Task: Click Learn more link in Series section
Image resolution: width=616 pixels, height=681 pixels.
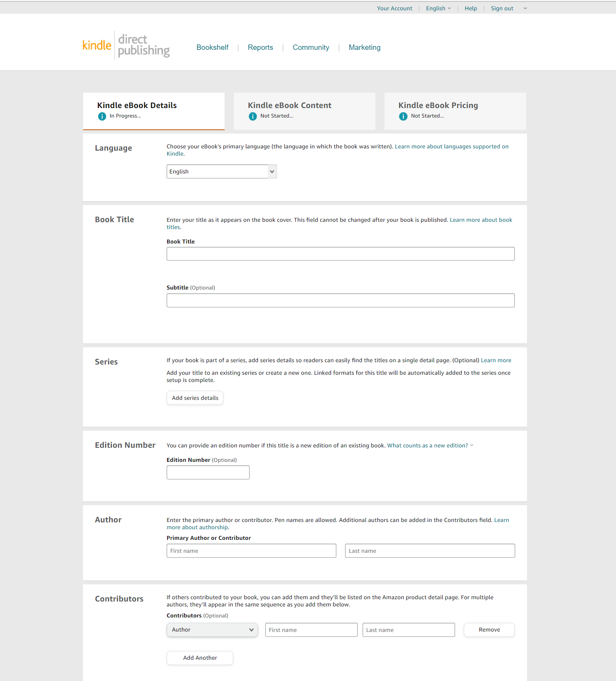Action: pyautogui.click(x=496, y=360)
